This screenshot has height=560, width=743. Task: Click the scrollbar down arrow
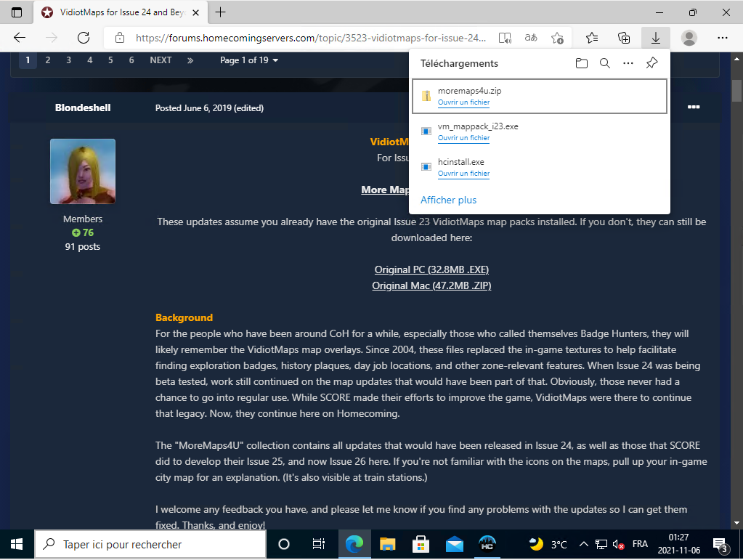pyautogui.click(x=736, y=523)
